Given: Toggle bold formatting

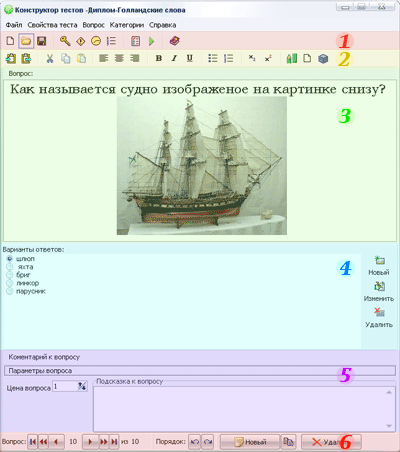Looking at the screenshot, I should [159, 58].
